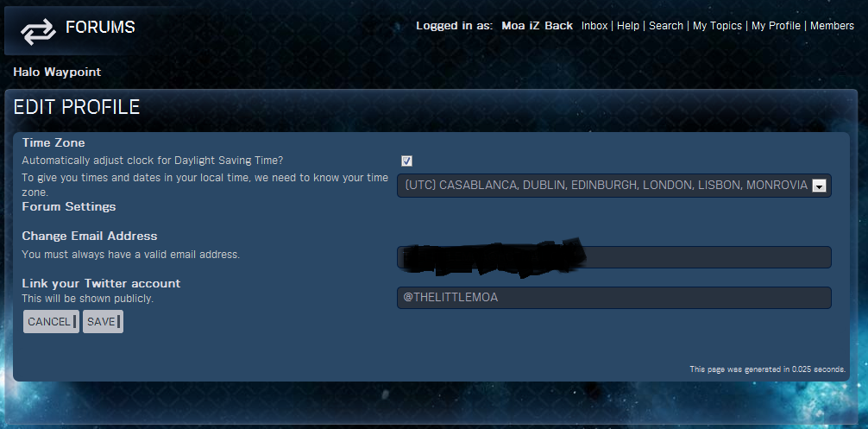
Task: Click the Moa iZ Back username
Action: coord(537,25)
